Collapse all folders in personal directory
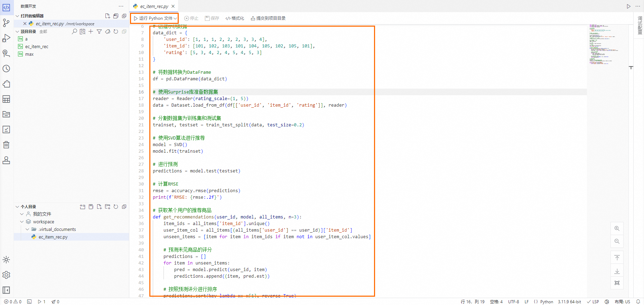The image size is (644, 305). (x=124, y=207)
